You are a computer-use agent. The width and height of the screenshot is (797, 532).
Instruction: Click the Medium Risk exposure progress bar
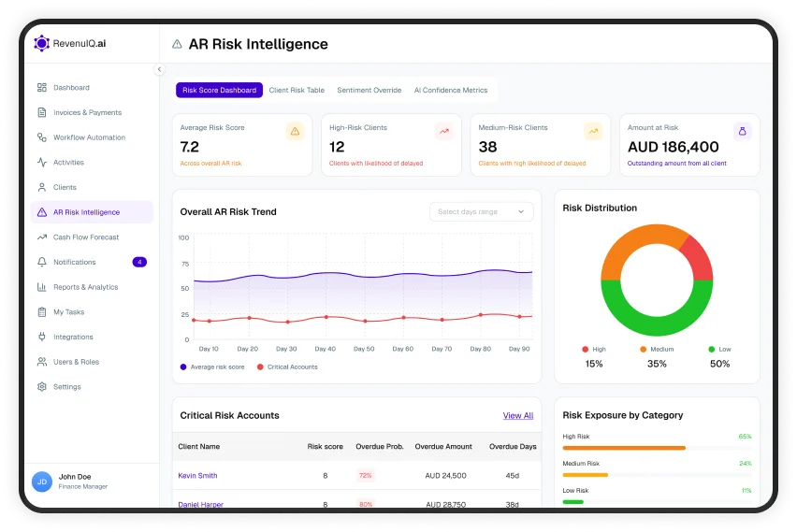click(657, 475)
